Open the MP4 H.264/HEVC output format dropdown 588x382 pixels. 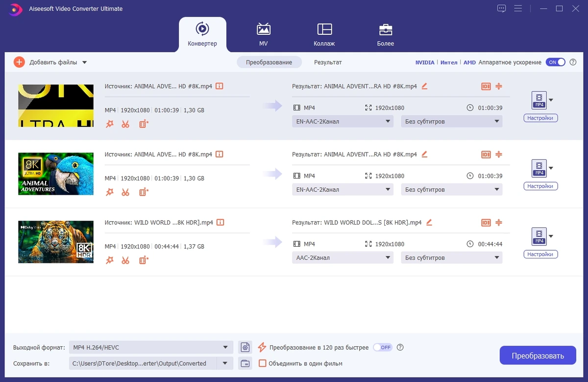[151, 348]
